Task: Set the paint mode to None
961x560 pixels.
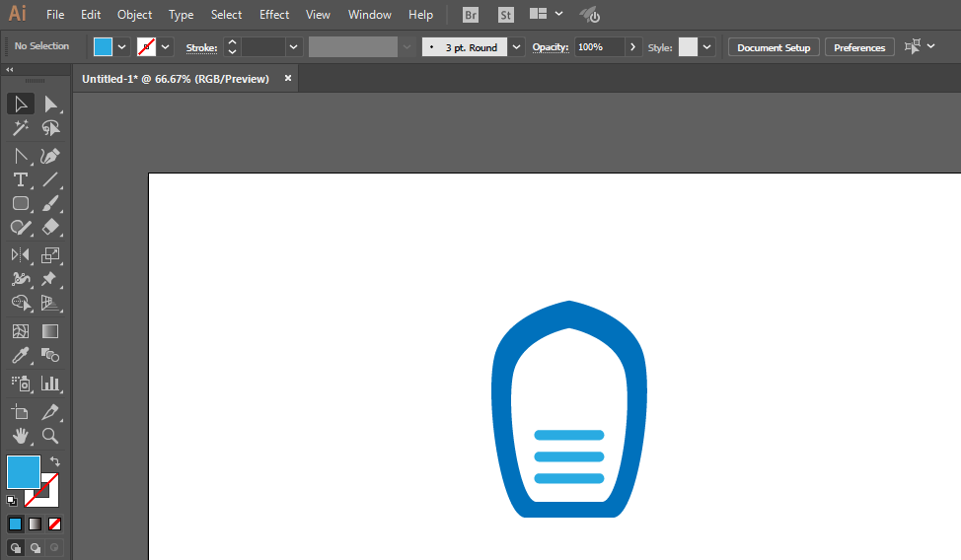Action: 54,525
